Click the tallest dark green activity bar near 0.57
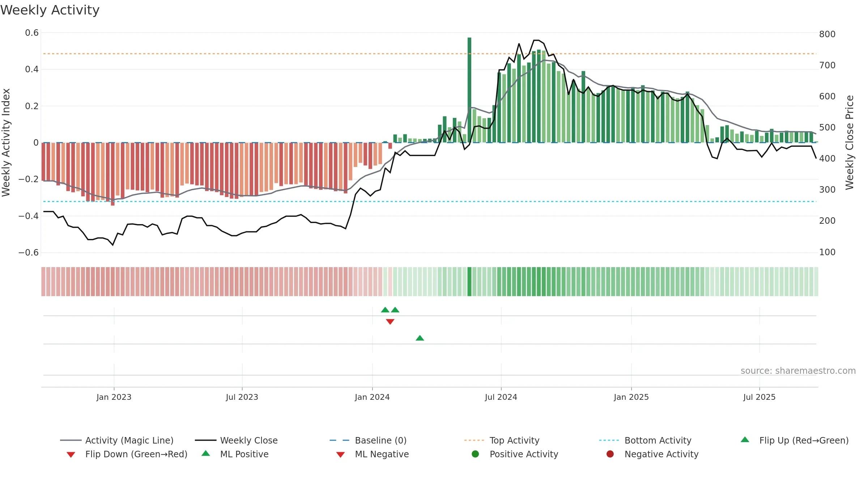The height and width of the screenshot is (488, 868). [x=469, y=90]
